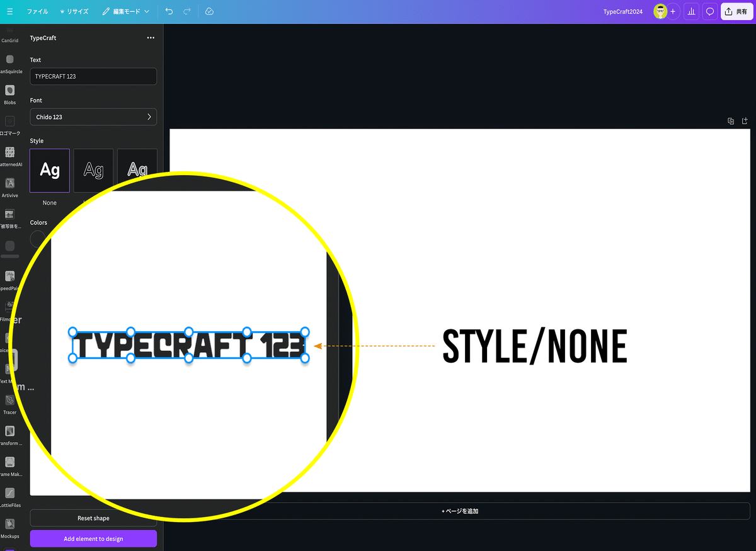This screenshot has width=756, height=551.
Task: Open the TypeCraft panel options menu
Action: click(x=151, y=38)
